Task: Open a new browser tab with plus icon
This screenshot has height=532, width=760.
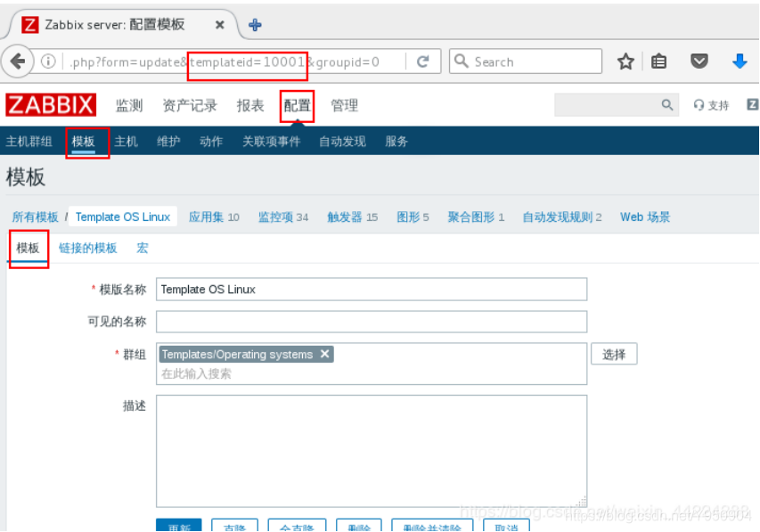Action: 255,25
